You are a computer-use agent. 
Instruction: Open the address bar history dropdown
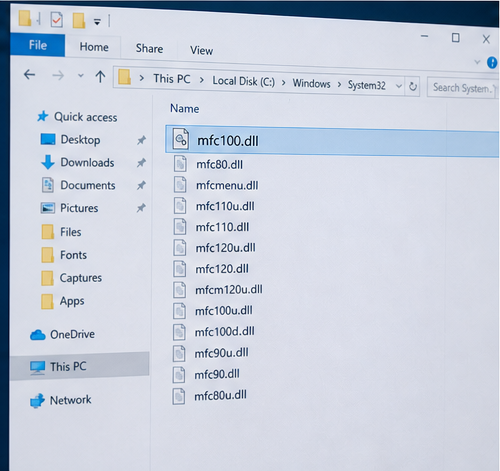[399, 86]
